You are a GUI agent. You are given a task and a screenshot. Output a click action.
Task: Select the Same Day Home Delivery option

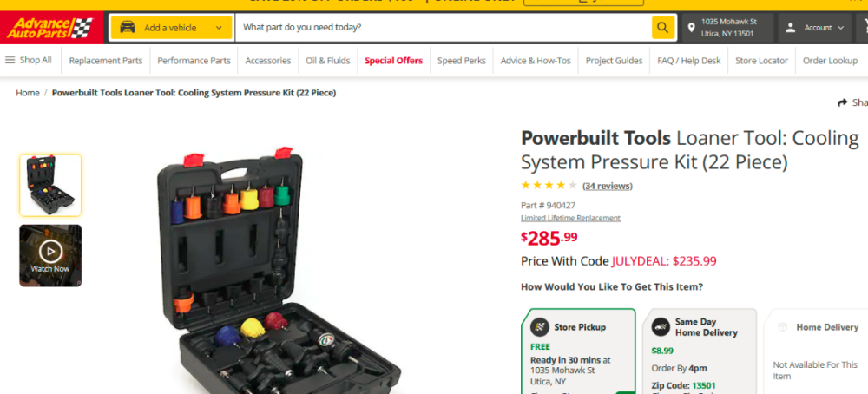[699, 351]
